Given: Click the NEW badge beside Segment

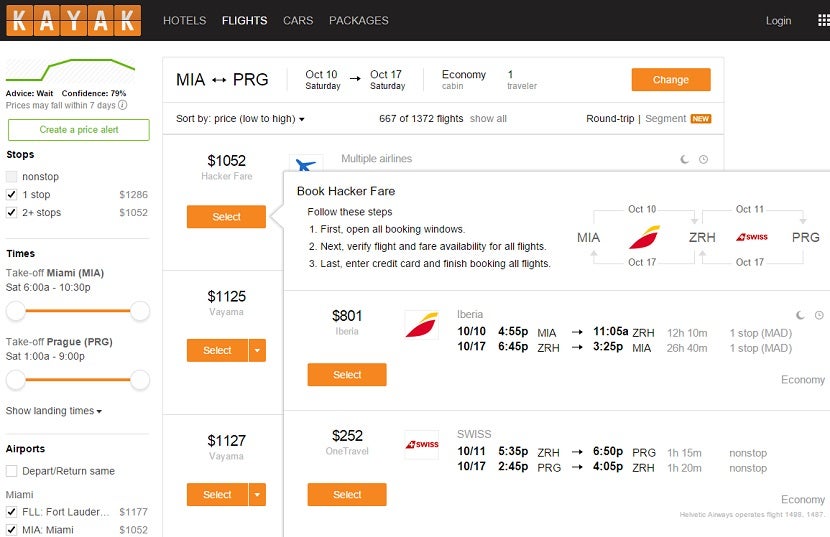Looking at the screenshot, I should pyautogui.click(x=700, y=119).
